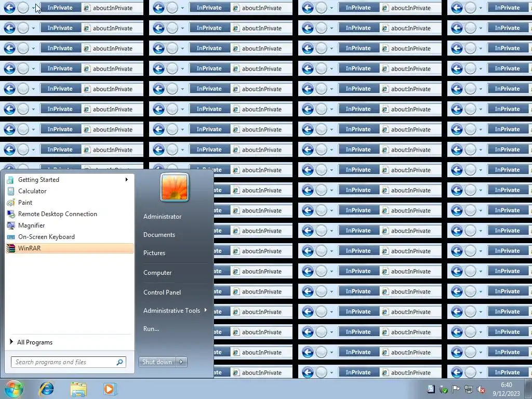Click the Windows Start orb

pos(14,389)
